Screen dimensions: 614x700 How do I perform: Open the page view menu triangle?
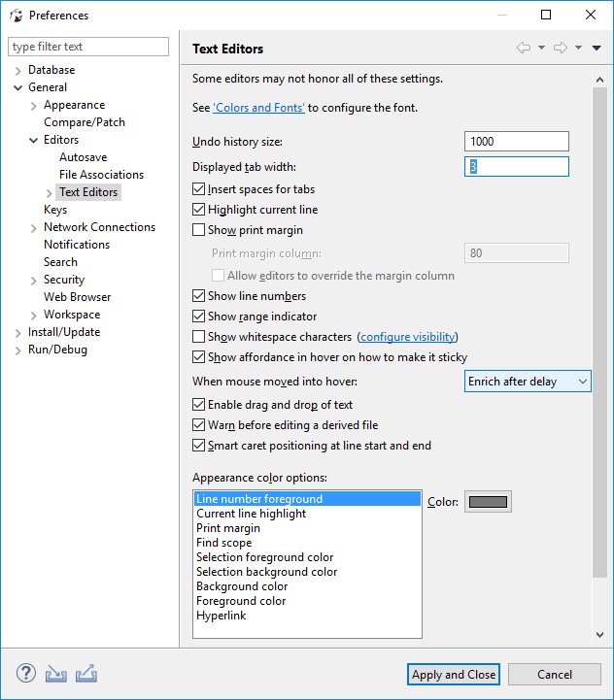597,48
